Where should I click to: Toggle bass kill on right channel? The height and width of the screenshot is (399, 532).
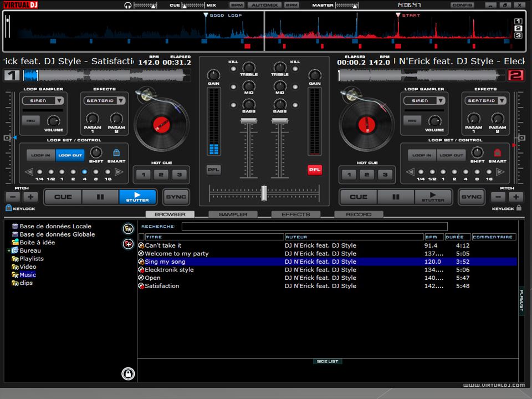point(295,105)
